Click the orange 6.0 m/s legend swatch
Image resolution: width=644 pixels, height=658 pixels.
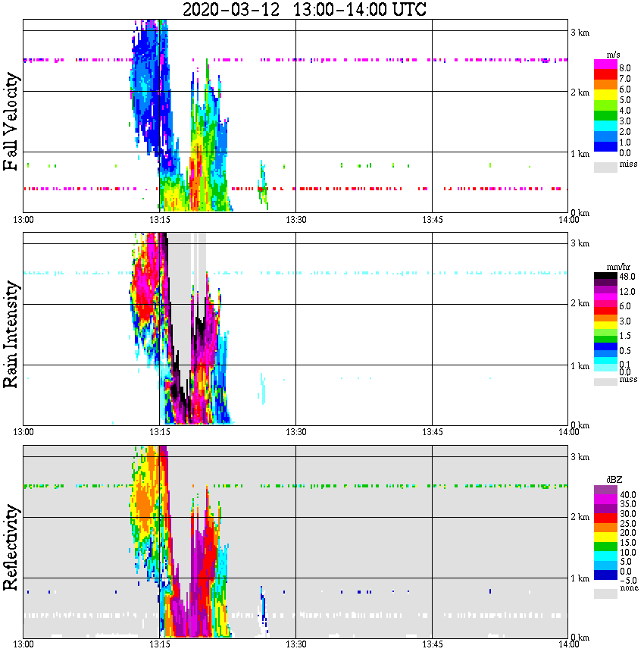tap(605, 85)
